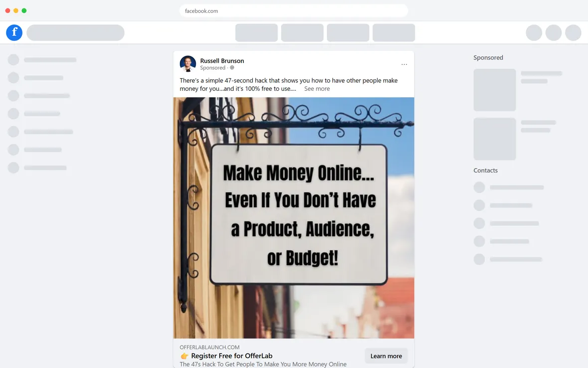
Task: Open the three-dot post options menu
Action: [404, 64]
